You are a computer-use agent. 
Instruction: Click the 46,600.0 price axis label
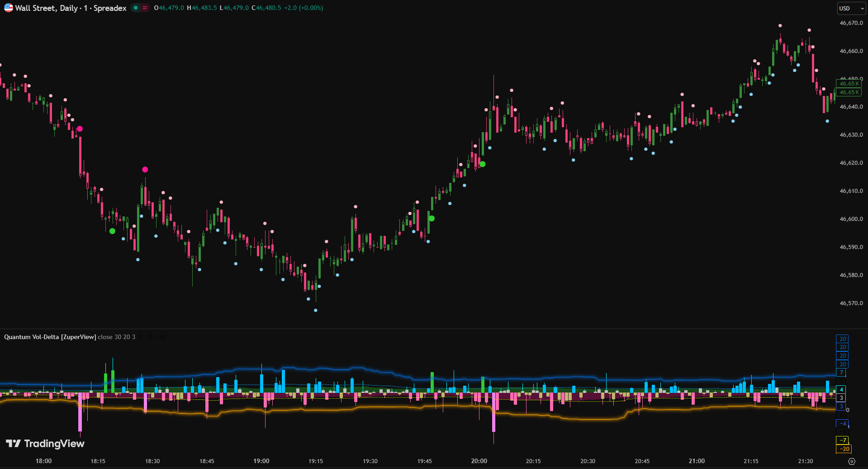point(851,219)
